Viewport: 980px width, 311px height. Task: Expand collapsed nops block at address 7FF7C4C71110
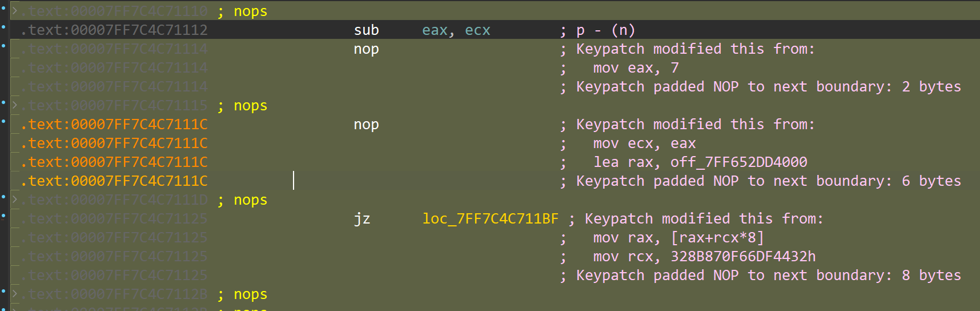pos(15,11)
